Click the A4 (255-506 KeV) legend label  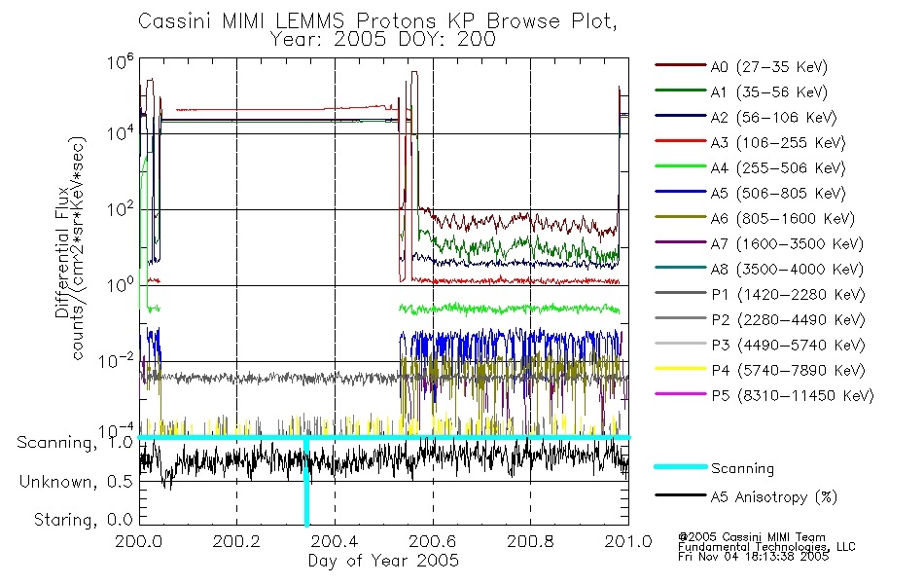pos(778,168)
